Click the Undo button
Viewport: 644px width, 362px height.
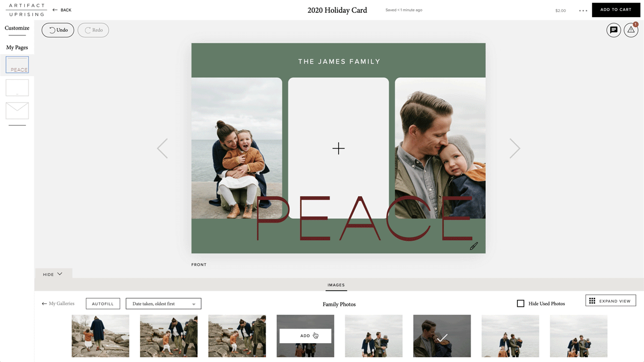58,30
